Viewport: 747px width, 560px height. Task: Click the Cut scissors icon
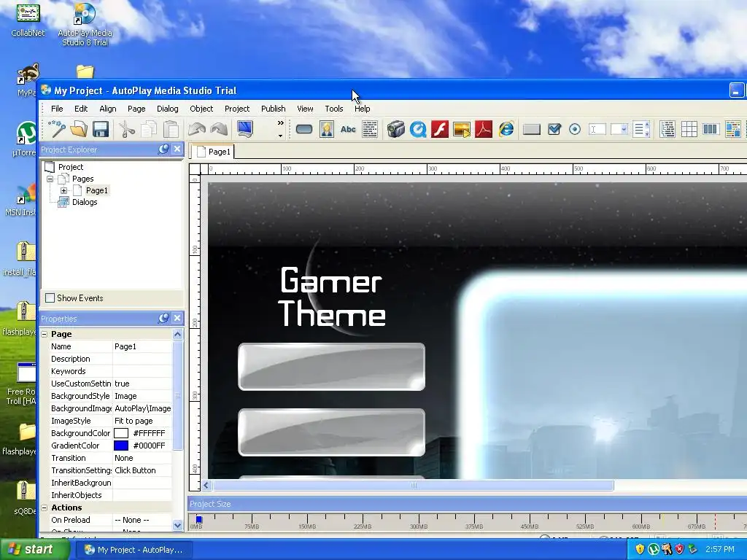click(x=126, y=129)
